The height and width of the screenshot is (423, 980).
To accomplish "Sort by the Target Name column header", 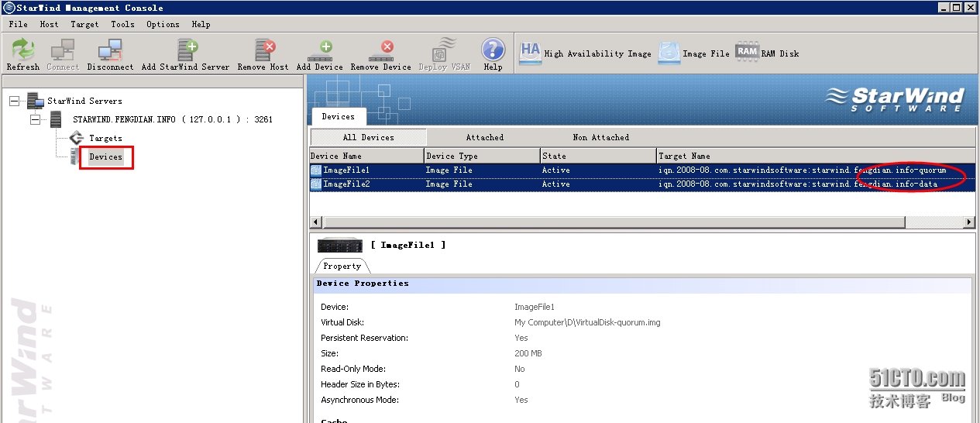I will click(x=816, y=156).
